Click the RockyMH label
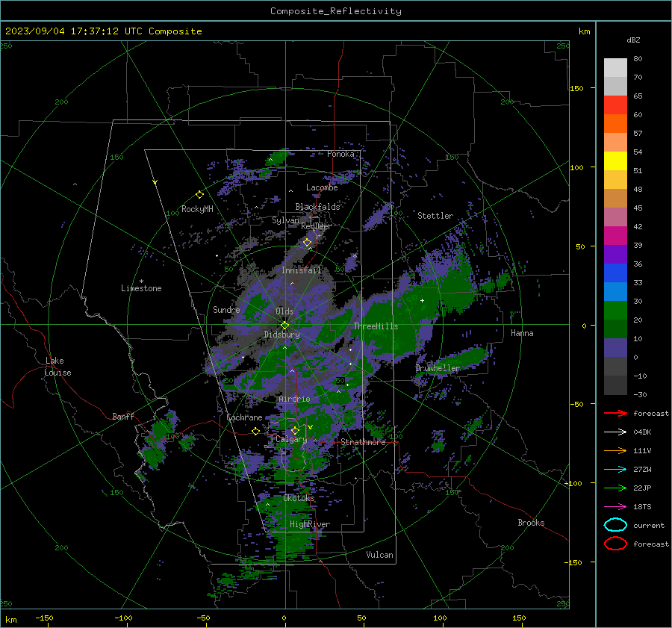This screenshot has width=672, height=628. point(197,209)
